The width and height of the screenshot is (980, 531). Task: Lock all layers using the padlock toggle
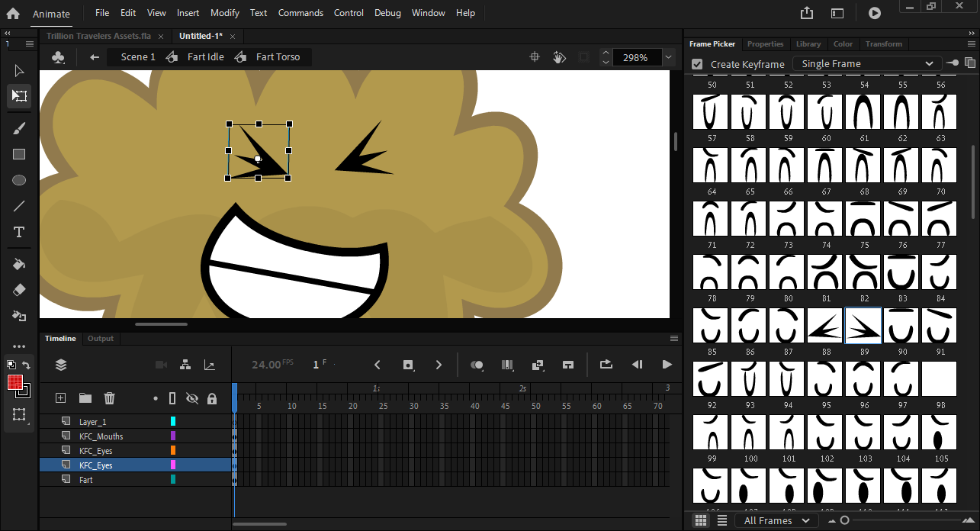(212, 397)
